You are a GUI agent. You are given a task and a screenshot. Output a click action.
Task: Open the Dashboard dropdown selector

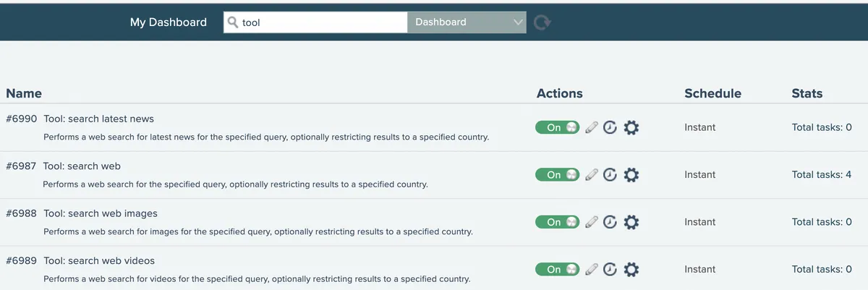tap(467, 22)
